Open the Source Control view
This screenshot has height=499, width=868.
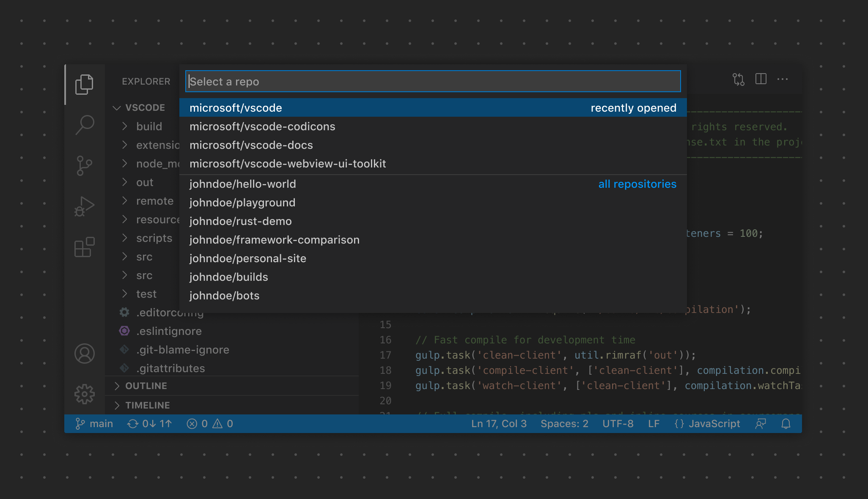point(85,165)
